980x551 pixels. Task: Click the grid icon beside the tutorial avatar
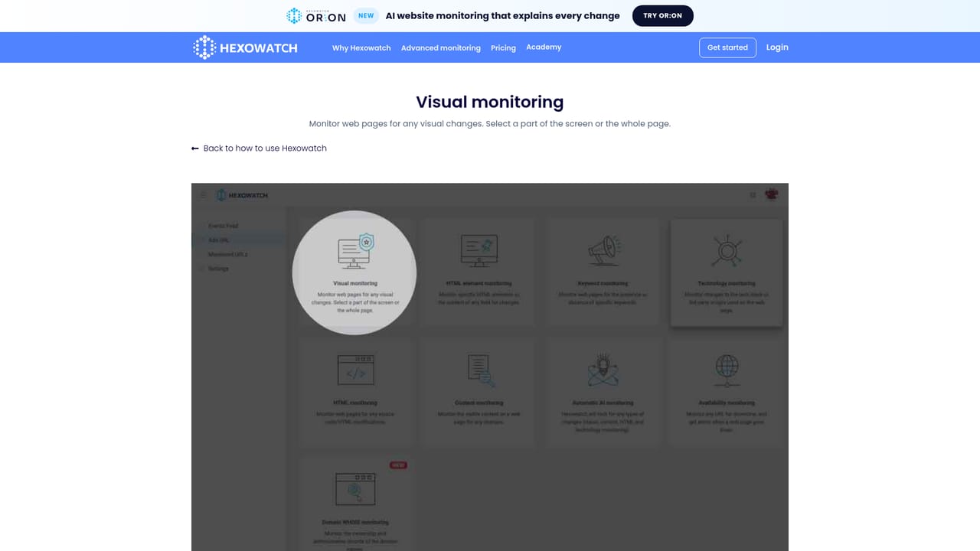pyautogui.click(x=753, y=195)
